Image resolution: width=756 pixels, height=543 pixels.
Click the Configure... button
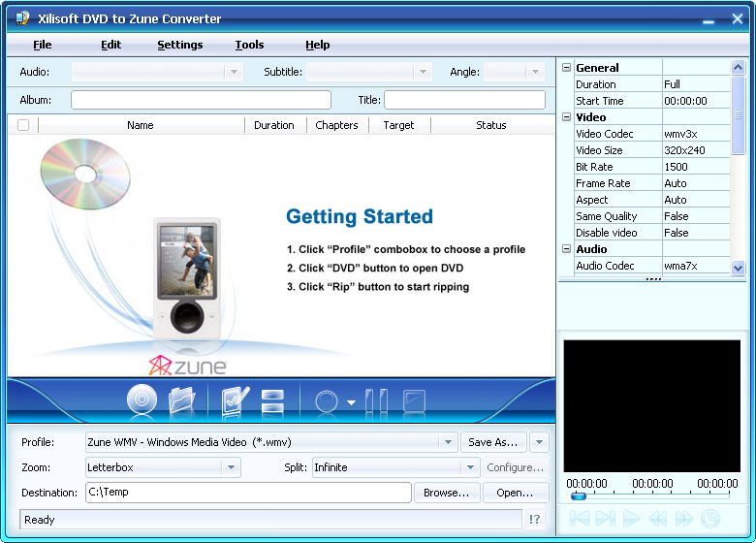(515, 467)
